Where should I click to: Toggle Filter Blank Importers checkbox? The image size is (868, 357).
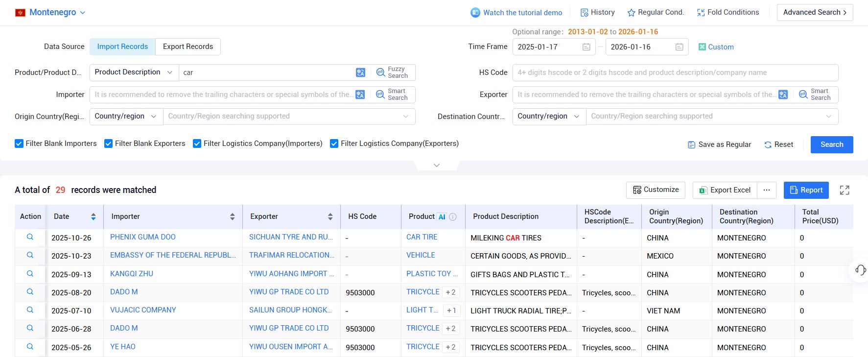(x=19, y=143)
